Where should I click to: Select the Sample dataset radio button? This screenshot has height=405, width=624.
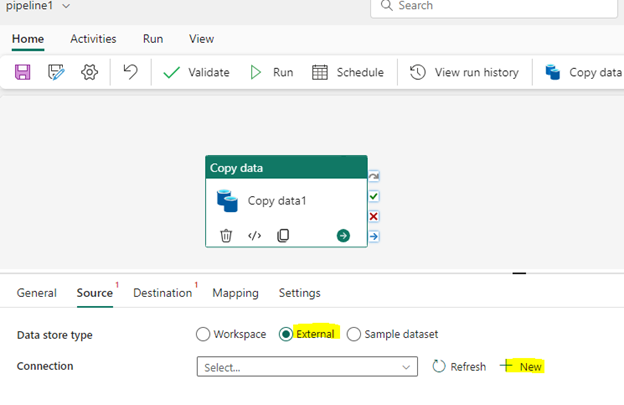[x=354, y=334]
